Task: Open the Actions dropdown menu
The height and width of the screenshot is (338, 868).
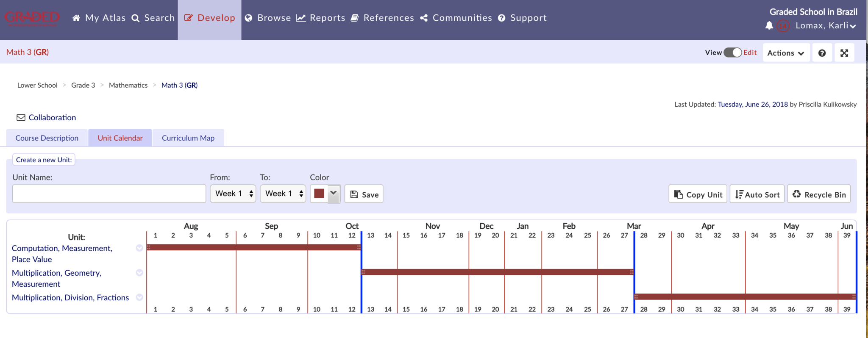Action: click(785, 53)
